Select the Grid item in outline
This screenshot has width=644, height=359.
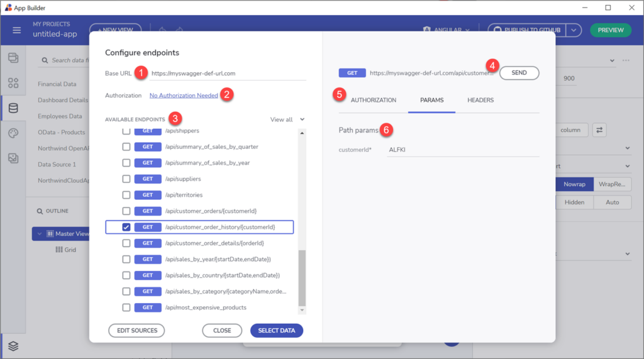click(x=65, y=250)
